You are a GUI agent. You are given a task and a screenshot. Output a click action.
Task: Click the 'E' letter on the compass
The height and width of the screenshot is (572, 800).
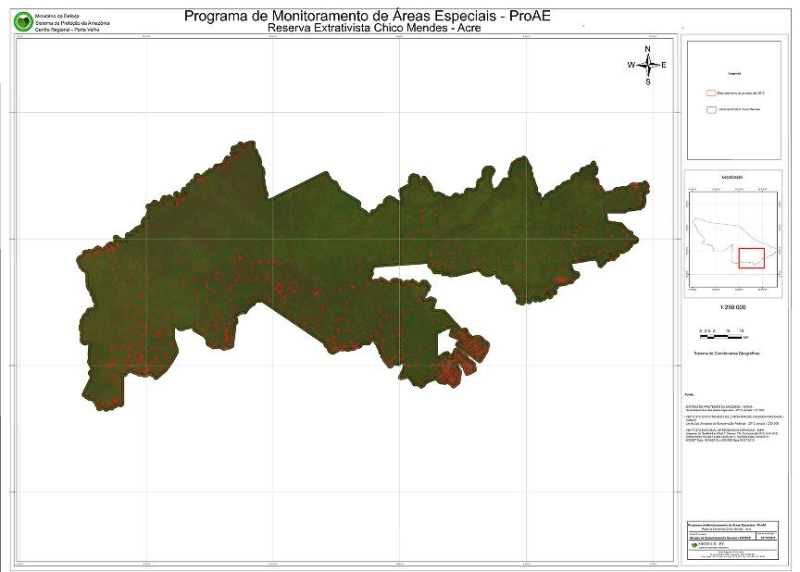click(664, 65)
